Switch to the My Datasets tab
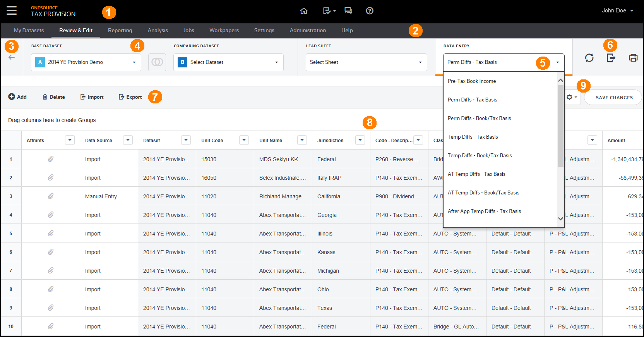Viewport: 644px width, 337px height. [29, 30]
